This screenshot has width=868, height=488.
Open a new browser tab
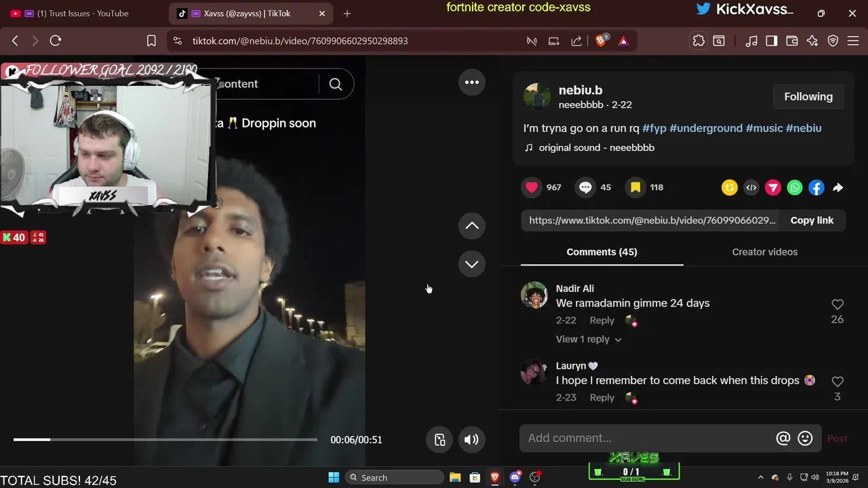347,14
